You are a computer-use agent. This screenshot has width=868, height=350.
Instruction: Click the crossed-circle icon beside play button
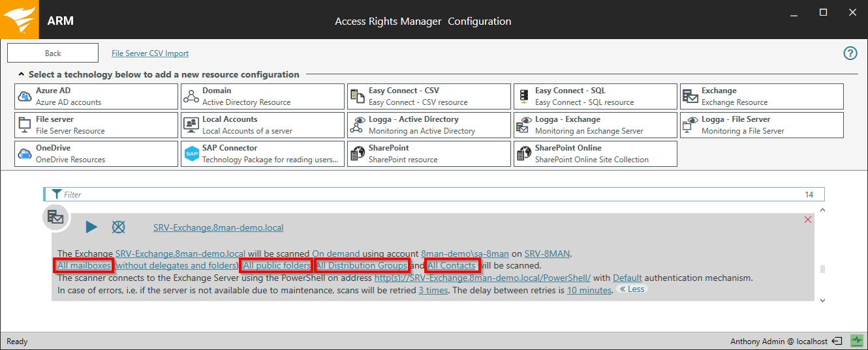pos(118,227)
